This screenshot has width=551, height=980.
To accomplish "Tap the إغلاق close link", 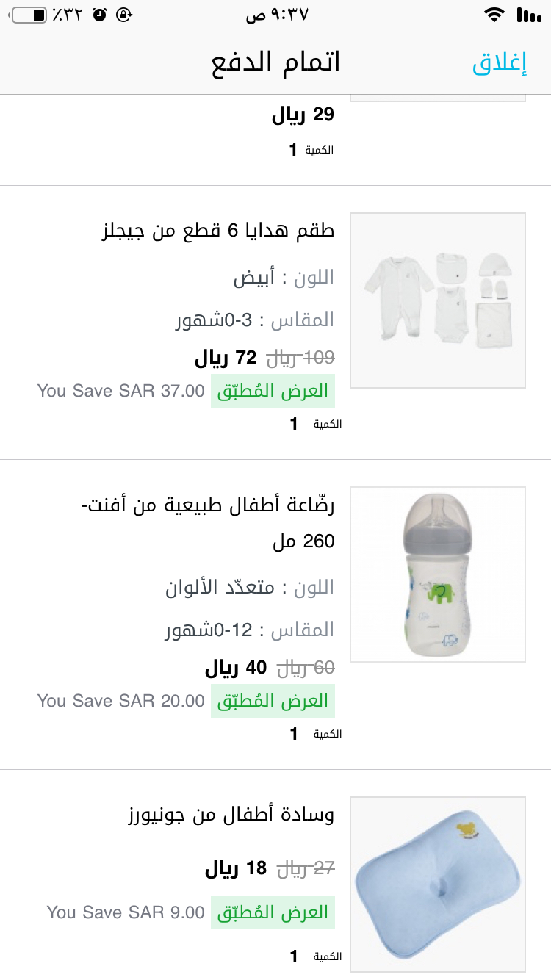I will pyautogui.click(x=500, y=63).
